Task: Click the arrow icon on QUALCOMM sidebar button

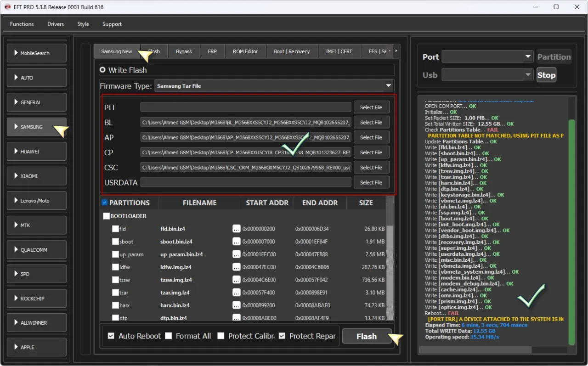Action: [16, 250]
